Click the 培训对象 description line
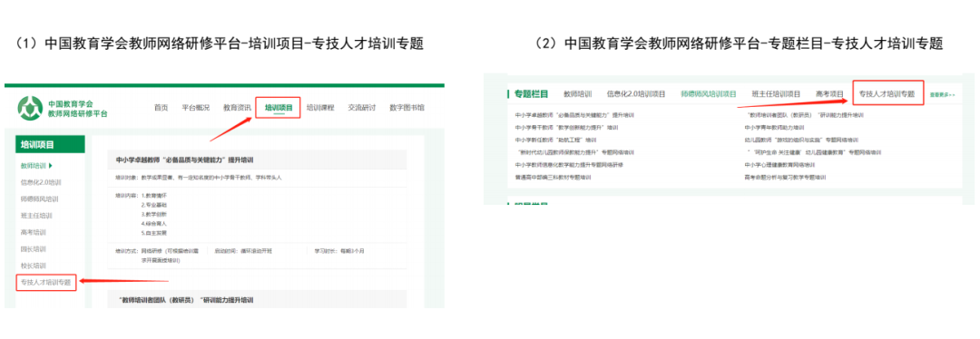This screenshot has height=339, width=980. pos(199,178)
